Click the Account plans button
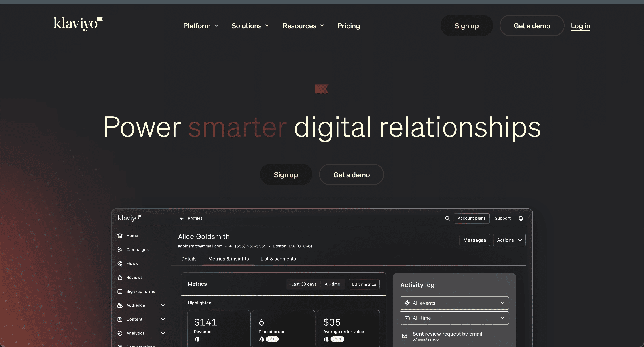Image resolution: width=644 pixels, height=347 pixels. coord(472,218)
